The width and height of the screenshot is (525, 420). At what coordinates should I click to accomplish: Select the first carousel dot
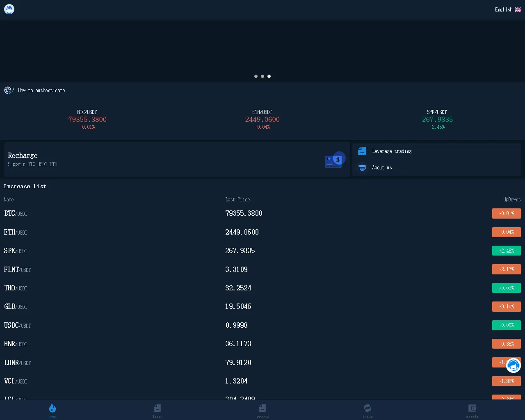[256, 76]
